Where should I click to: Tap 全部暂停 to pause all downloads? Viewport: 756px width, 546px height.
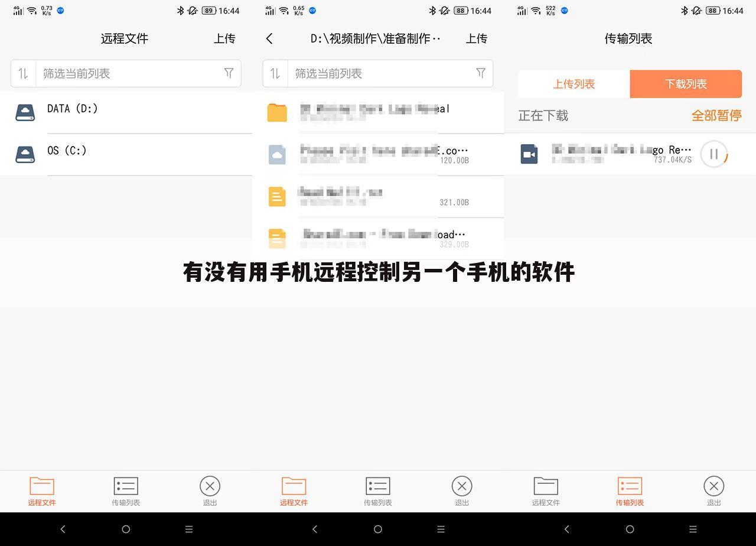tap(716, 115)
